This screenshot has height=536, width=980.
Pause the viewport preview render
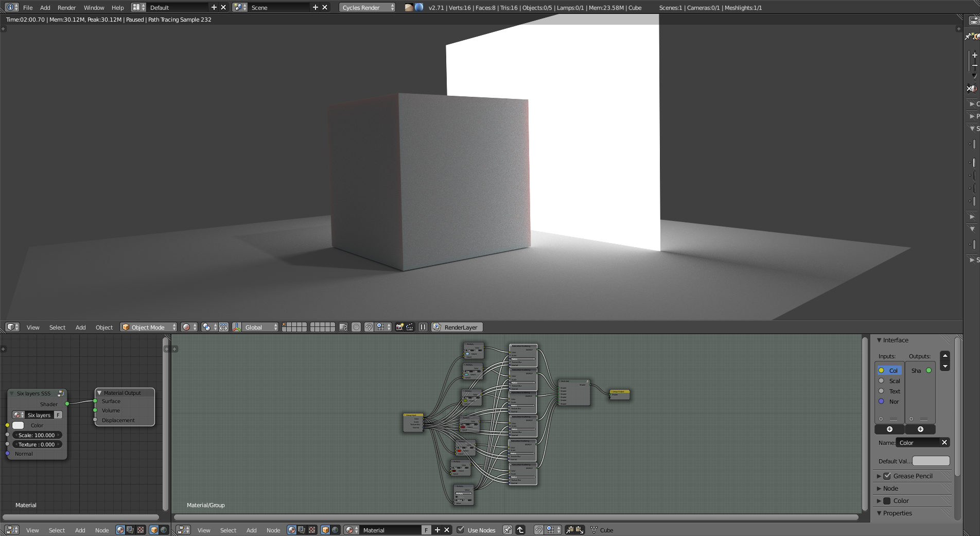tap(423, 327)
